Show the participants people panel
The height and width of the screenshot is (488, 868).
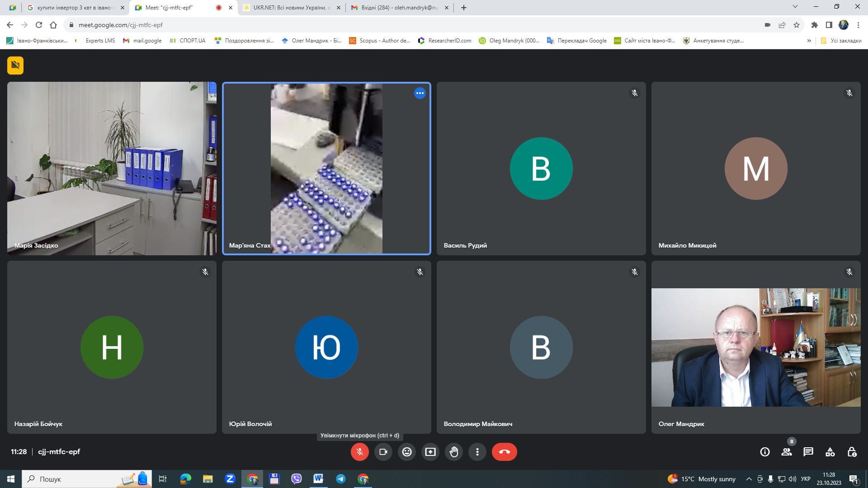pos(787,452)
